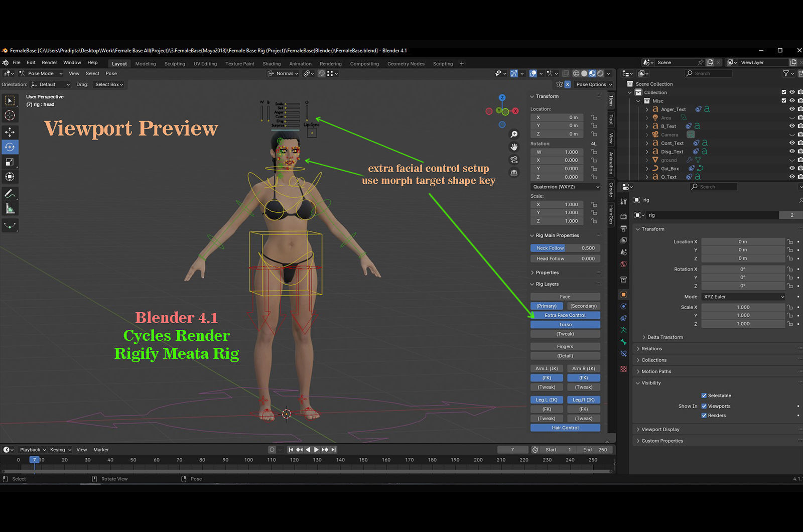Hide B_Text using its eye icon

(x=792, y=126)
